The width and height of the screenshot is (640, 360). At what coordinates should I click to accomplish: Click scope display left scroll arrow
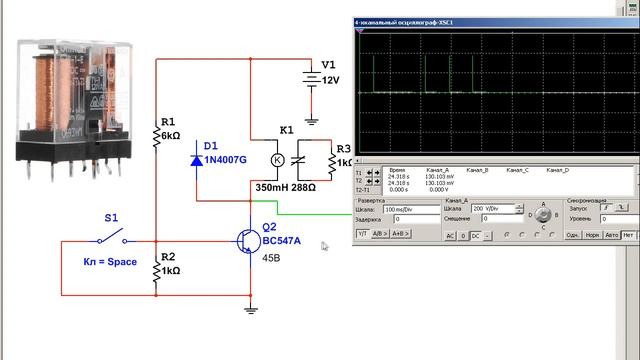point(358,160)
